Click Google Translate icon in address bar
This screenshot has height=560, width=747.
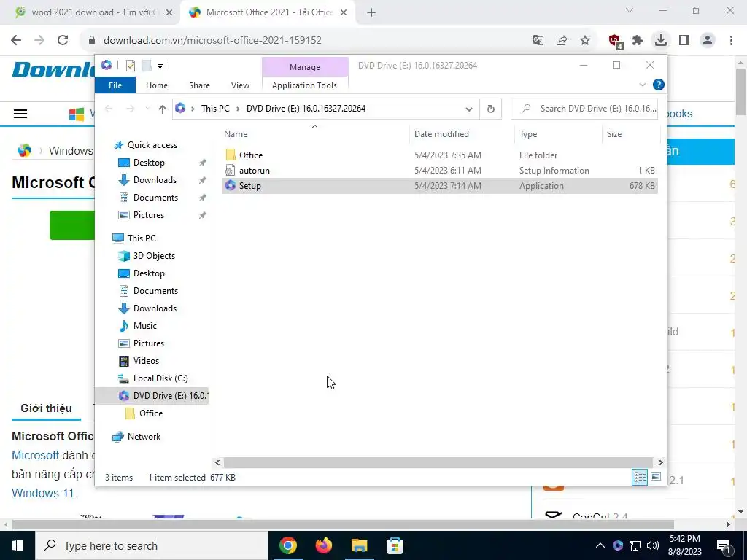click(x=538, y=41)
